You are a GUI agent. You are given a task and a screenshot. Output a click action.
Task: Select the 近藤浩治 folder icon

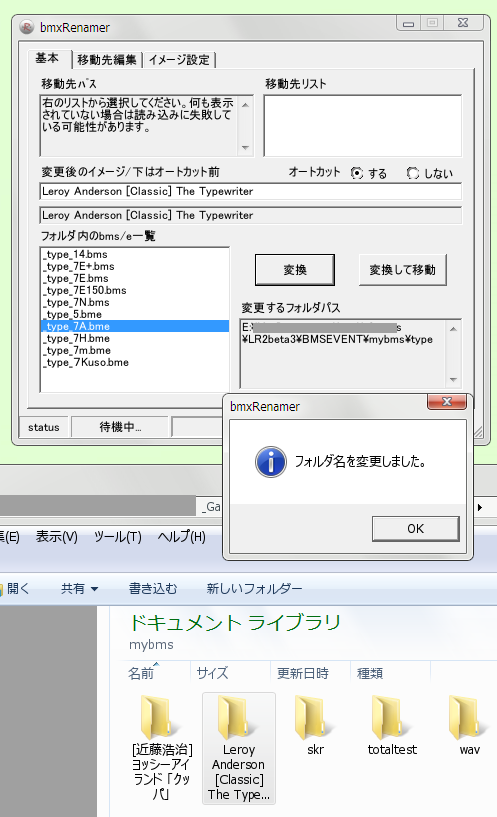[x=161, y=718]
